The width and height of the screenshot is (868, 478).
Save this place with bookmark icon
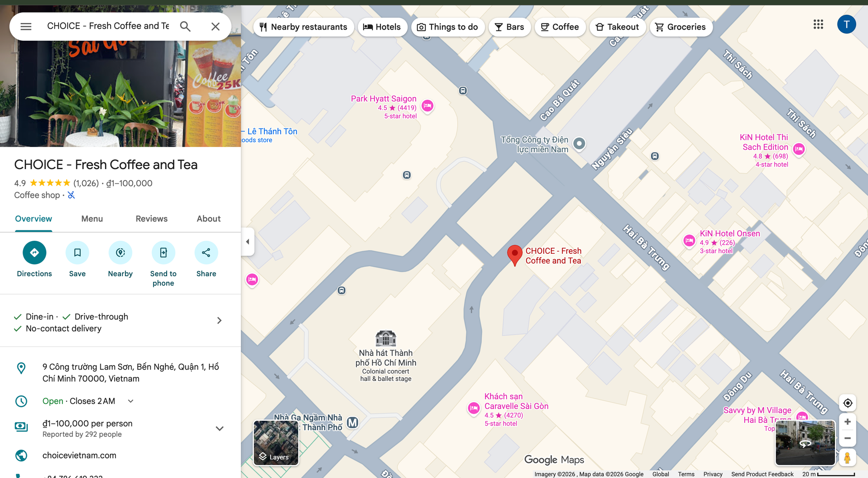coord(77,252)
